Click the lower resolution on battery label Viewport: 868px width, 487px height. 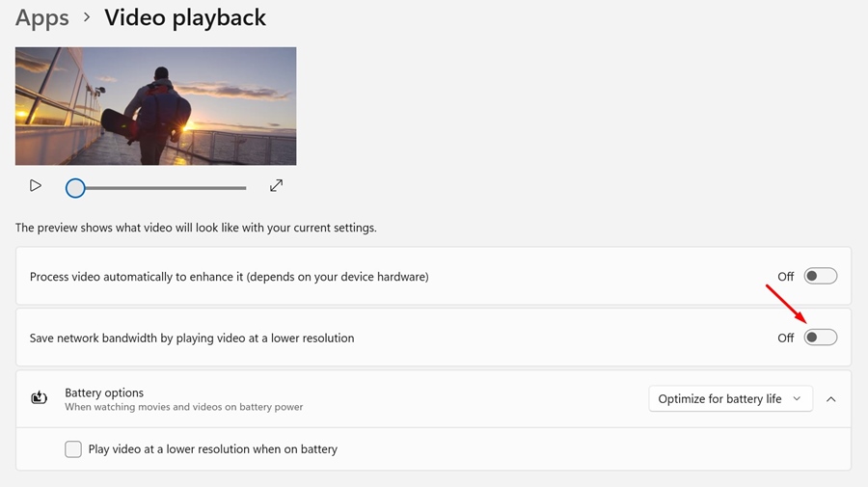click(212, 449)
